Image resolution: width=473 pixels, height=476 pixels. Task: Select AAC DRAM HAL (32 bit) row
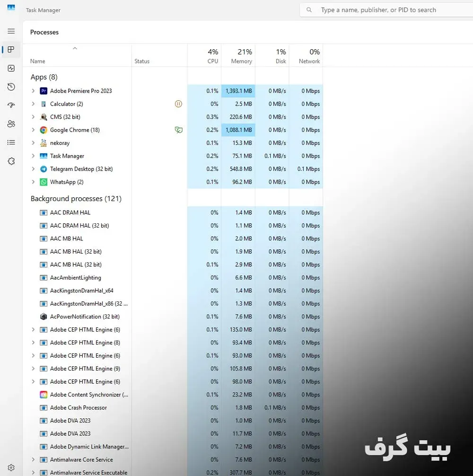pyautogui.click(x=173, y=226)
